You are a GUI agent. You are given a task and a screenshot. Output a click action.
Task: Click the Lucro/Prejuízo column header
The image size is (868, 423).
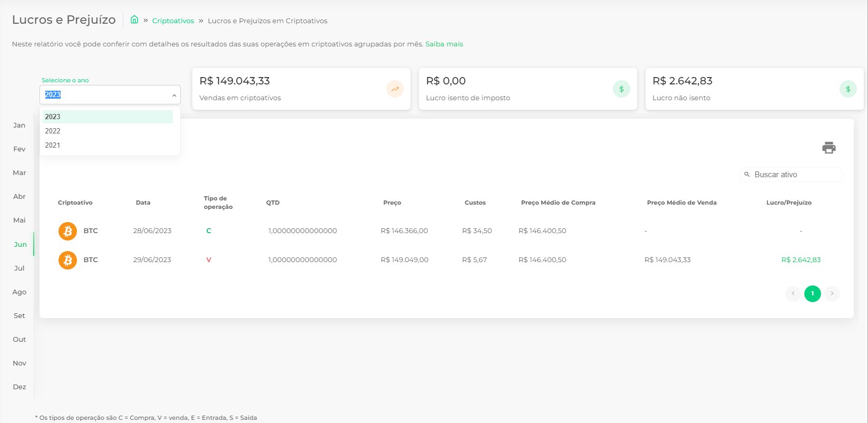(789, 203)
